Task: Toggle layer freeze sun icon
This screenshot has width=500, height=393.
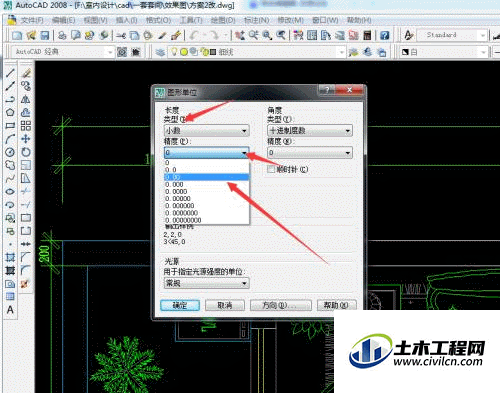Action: click(x=184, y=52)
